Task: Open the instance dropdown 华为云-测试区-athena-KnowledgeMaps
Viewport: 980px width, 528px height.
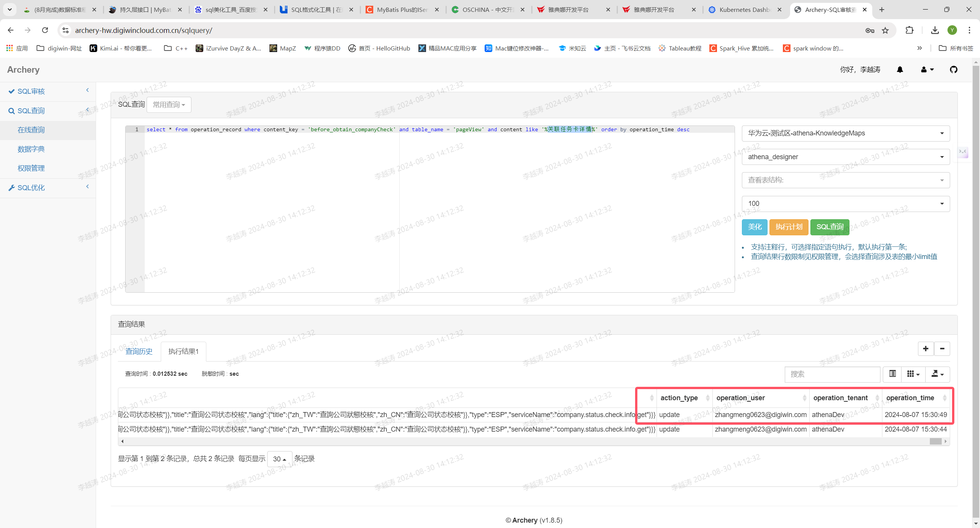Action: [846, 133]
